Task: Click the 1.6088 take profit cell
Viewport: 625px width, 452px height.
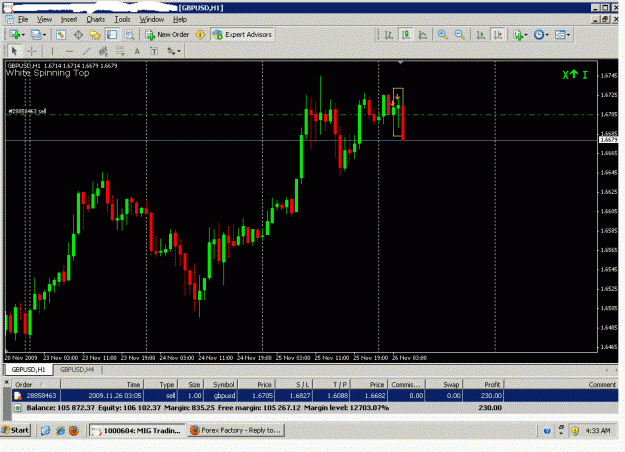Action: (332, 396)
